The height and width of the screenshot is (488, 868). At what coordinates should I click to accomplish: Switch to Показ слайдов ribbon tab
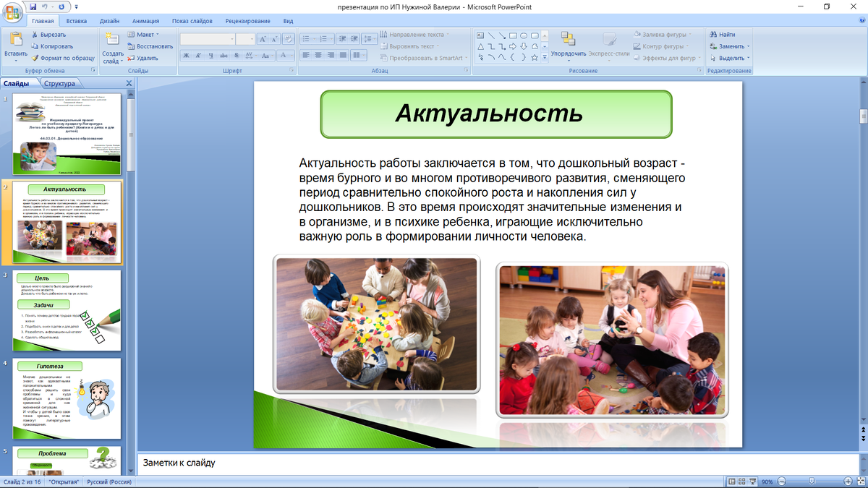pos(194,22)
